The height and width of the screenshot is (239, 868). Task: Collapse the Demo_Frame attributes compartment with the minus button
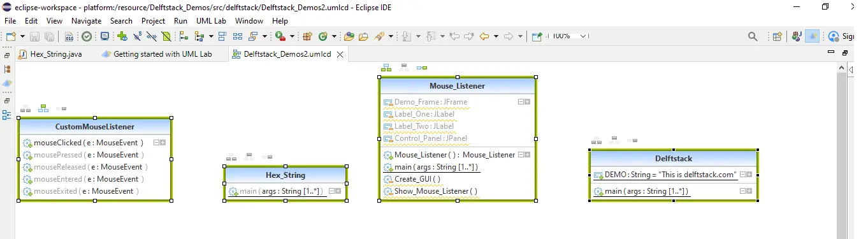(x=521, y=101)
